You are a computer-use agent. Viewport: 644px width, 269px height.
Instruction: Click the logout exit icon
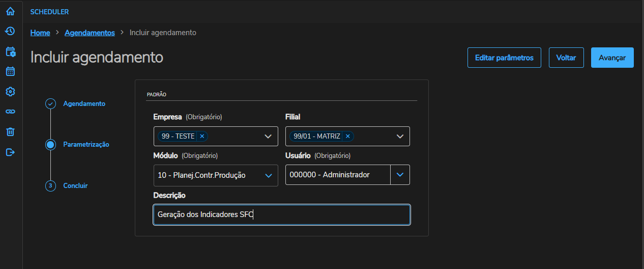[10, 152]
